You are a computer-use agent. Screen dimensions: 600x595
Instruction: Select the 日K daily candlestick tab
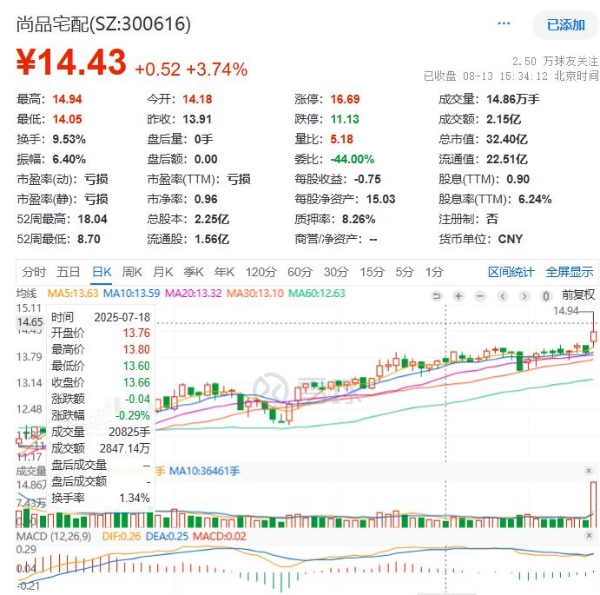tap(101, 272)
